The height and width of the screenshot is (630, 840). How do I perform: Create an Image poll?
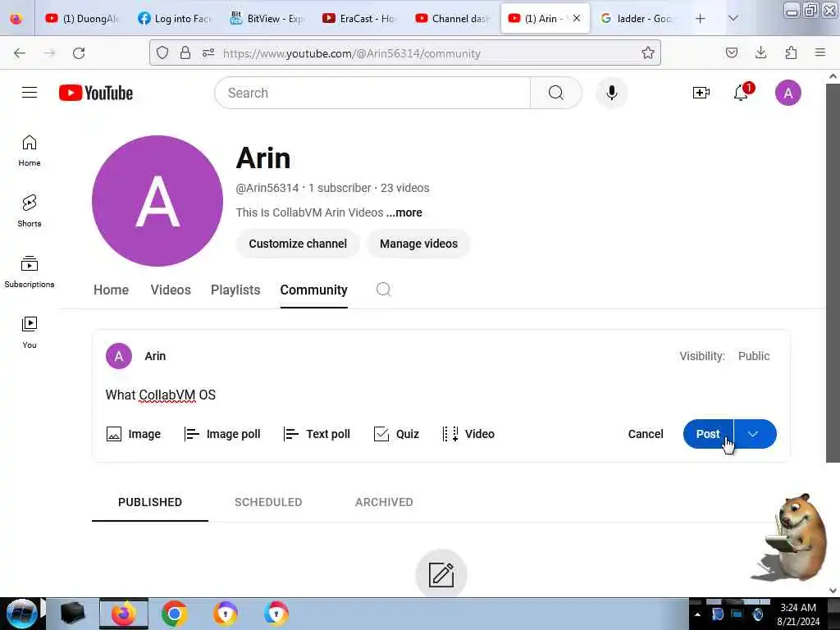(x=222, y=434)
